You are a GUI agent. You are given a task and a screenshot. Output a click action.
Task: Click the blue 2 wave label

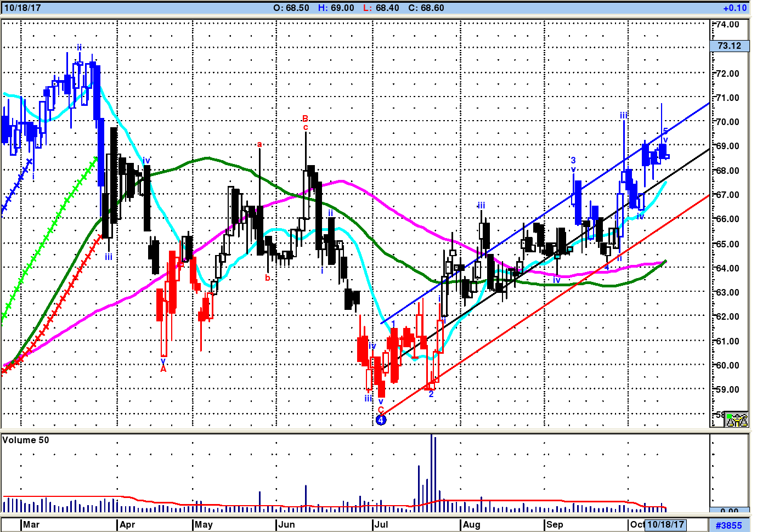tap(431, 394)
